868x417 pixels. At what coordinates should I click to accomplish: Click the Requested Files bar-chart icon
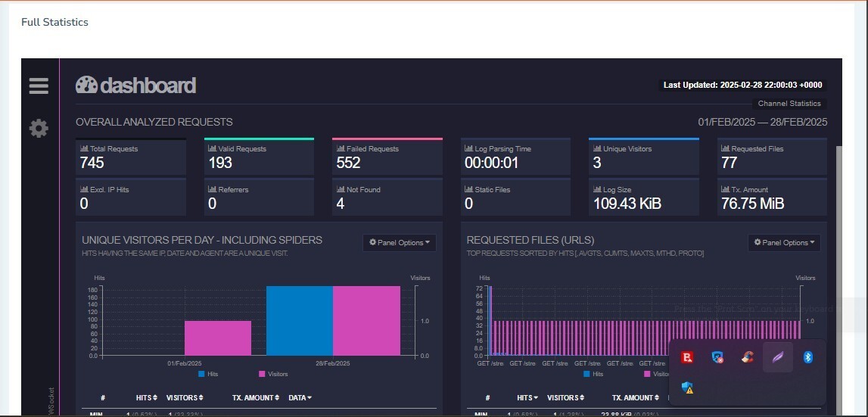click(x=725, y=148)
